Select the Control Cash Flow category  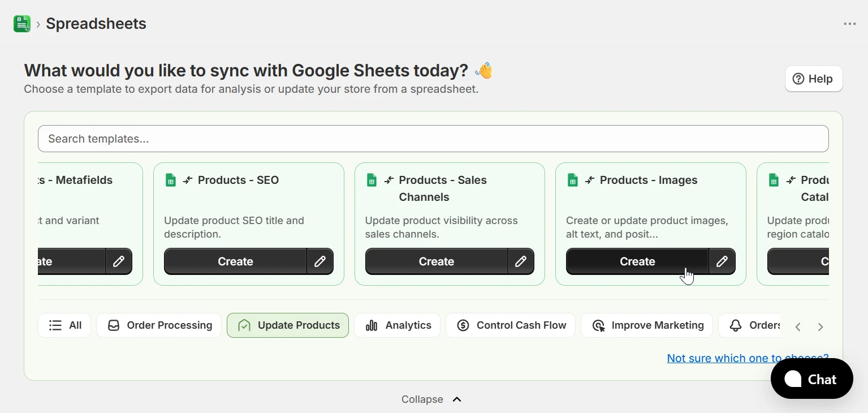point(511,325)
